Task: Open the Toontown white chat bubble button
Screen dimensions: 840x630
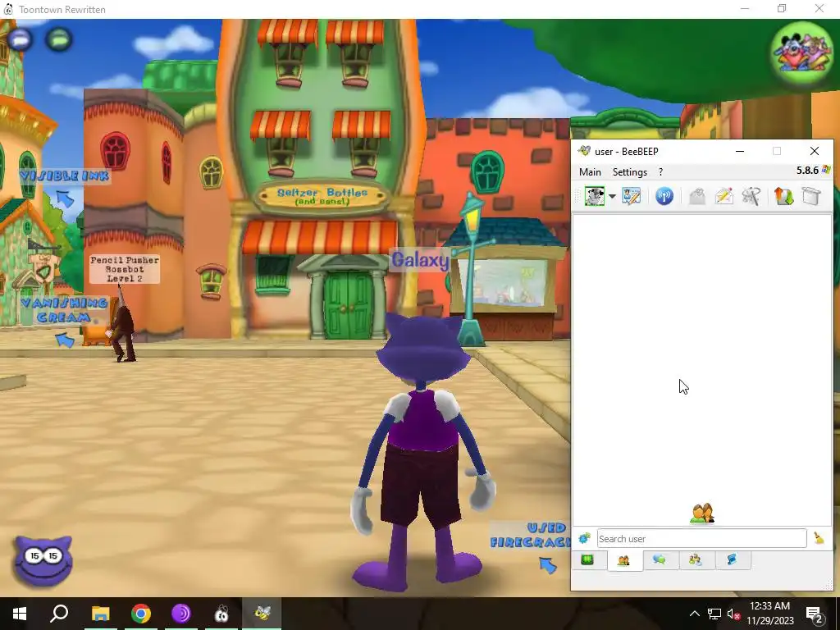Action: (x=20, y=39)
